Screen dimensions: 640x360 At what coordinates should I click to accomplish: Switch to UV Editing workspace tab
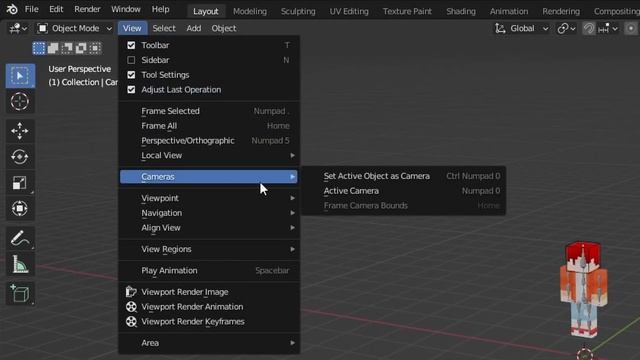(x=349, y=11)
